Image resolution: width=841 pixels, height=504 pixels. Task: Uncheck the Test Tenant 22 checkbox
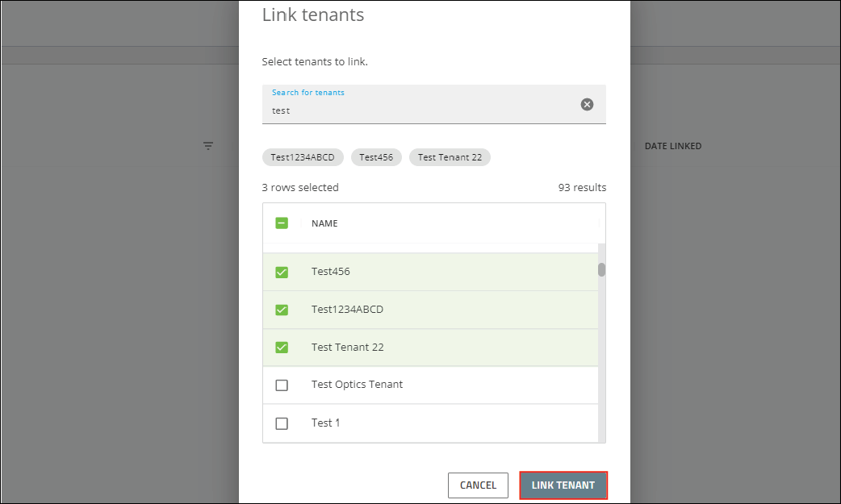(x=282, y=348)
